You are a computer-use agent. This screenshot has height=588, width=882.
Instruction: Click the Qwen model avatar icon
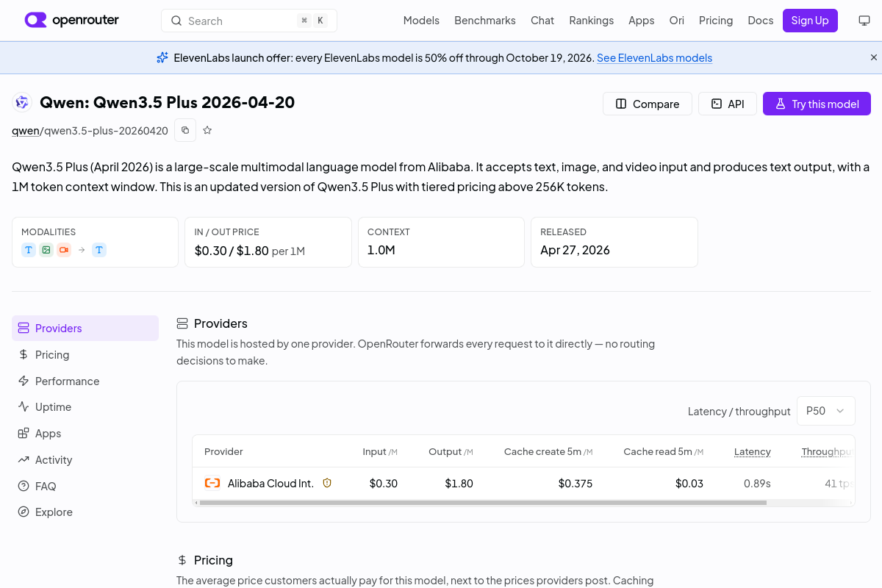22,103
